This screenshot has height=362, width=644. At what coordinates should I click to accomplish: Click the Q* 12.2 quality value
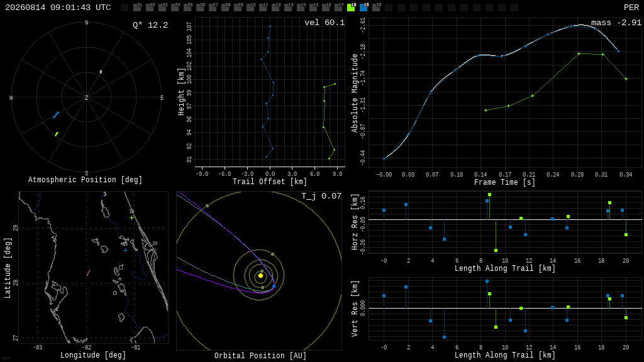[150, 25]
